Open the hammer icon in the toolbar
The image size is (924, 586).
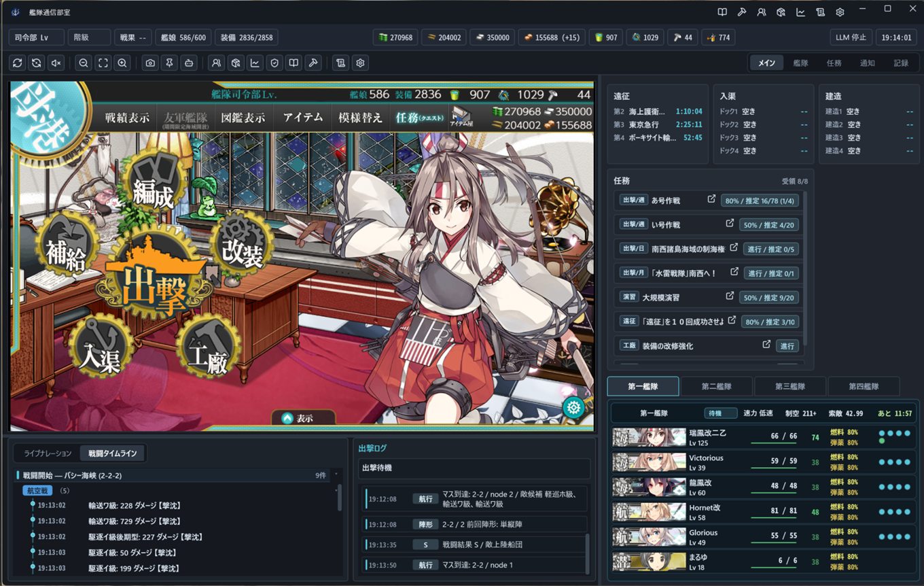tap(313, 63)
